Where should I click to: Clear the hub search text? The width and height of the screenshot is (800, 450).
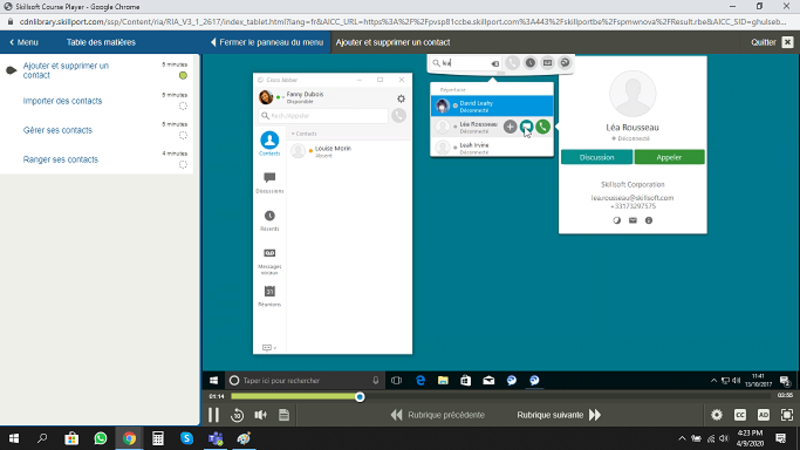pos(495,64)
